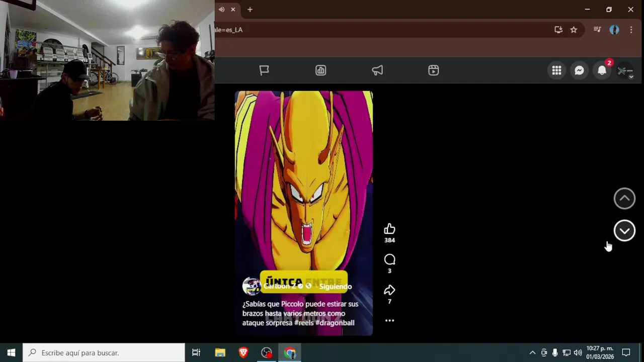Click the Meet Now tray icon

tap(544, 353)
